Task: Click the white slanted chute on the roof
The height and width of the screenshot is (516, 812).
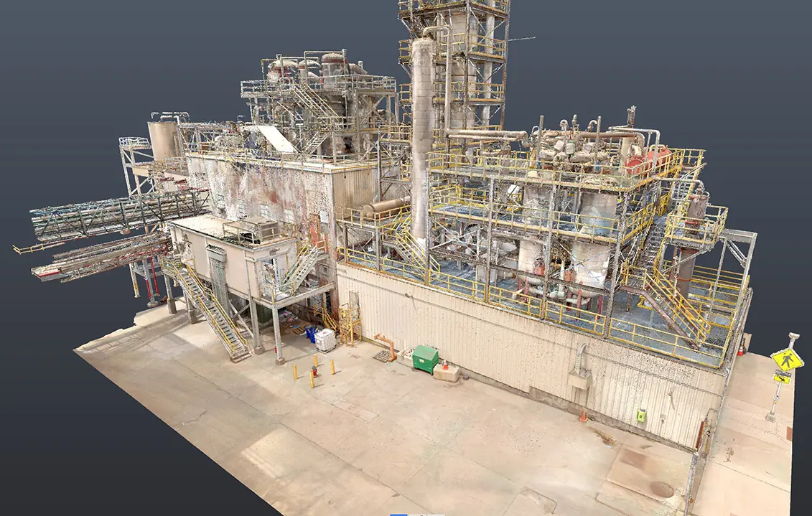Action: (x=270, y=139)
